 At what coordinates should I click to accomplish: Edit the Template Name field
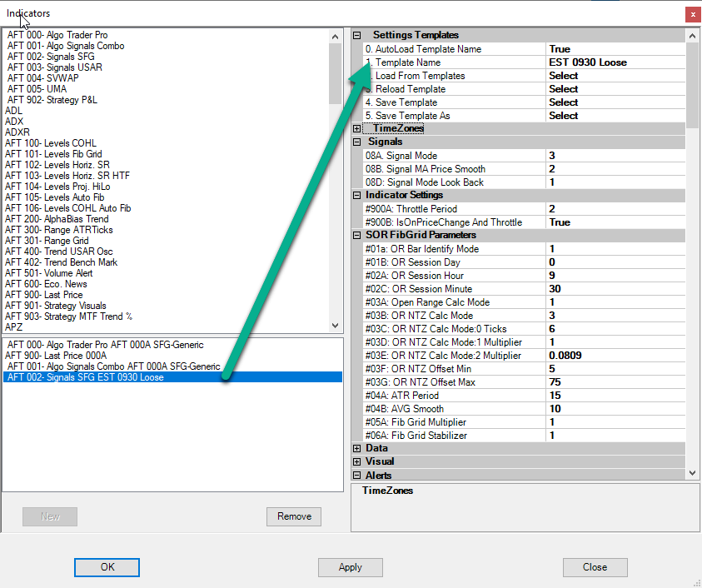[x=615, y=62]
